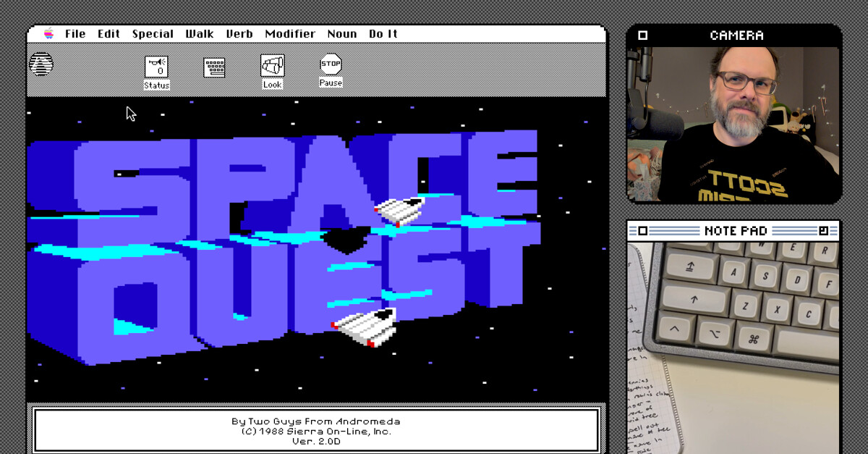
Task: Open the Edit menu
Action: point(109,34)
